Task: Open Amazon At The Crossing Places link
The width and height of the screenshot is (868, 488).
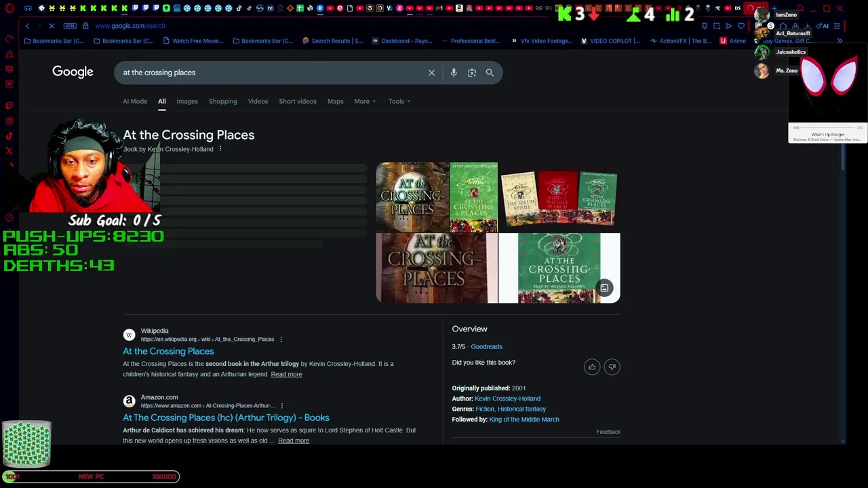Action: 226,418
